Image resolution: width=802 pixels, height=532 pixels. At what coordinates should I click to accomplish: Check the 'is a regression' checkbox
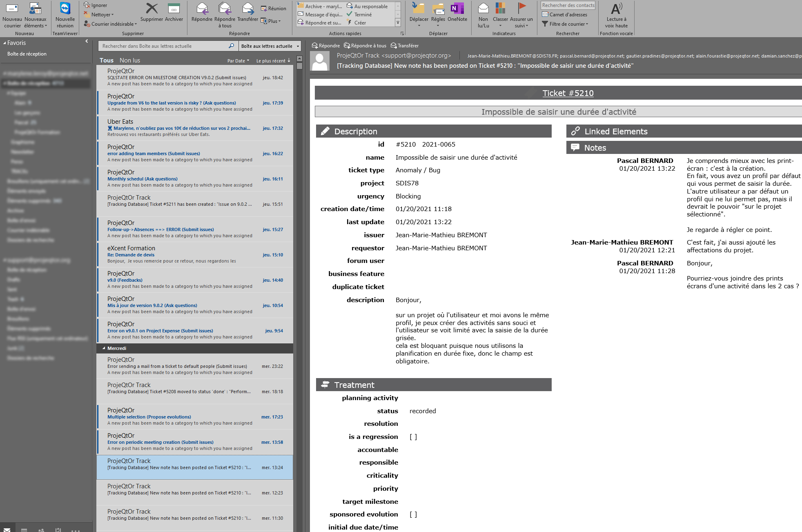point(413,436)
